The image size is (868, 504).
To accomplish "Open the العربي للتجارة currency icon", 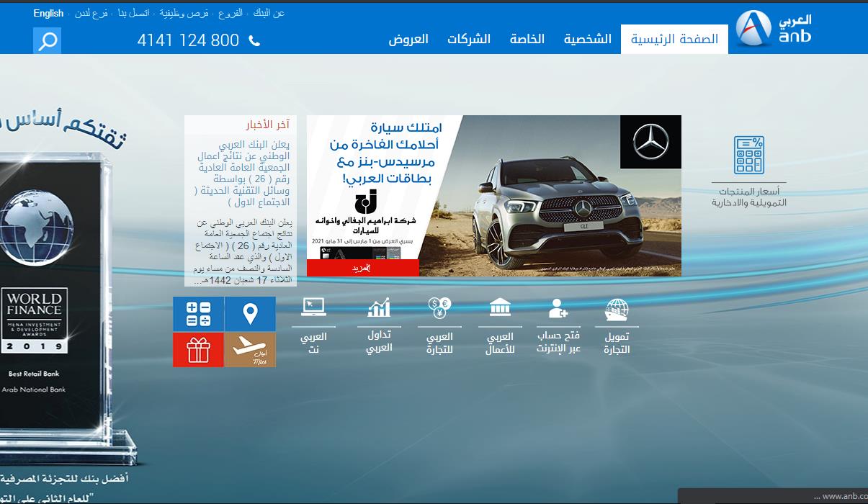I will [x=439, y=308].
